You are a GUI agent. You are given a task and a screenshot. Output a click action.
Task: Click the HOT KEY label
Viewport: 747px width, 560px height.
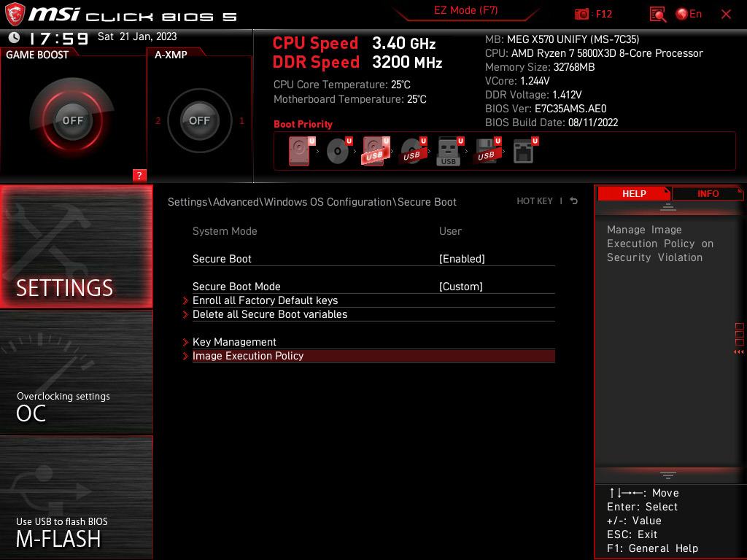[x=535, y=201]
